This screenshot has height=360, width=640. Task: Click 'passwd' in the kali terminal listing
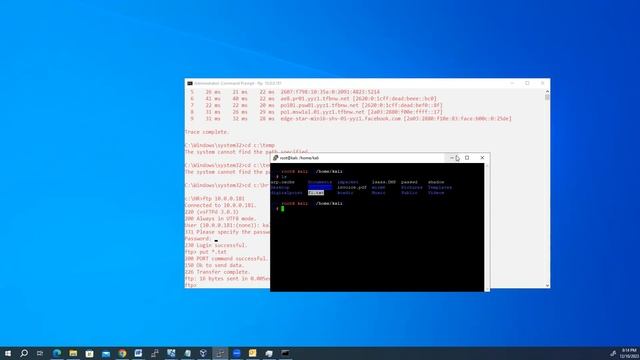point(409,182)
